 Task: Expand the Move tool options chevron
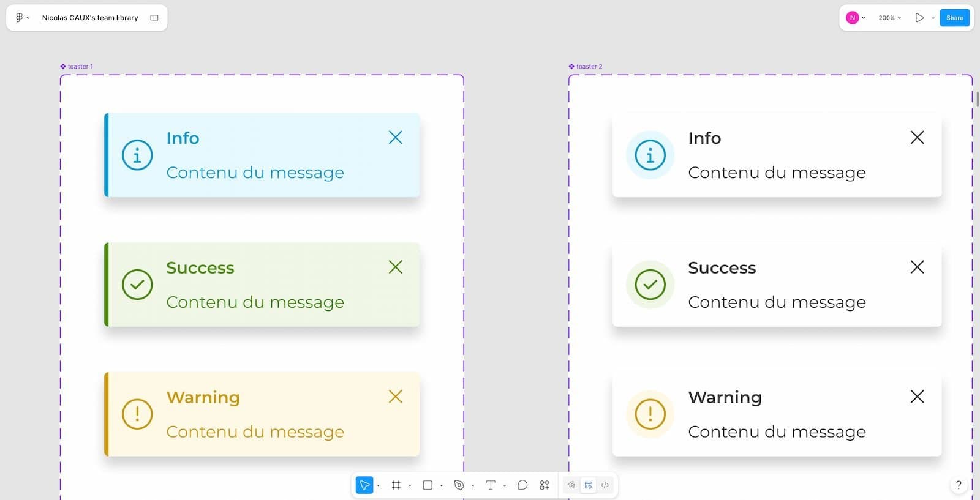pos(379,485)
